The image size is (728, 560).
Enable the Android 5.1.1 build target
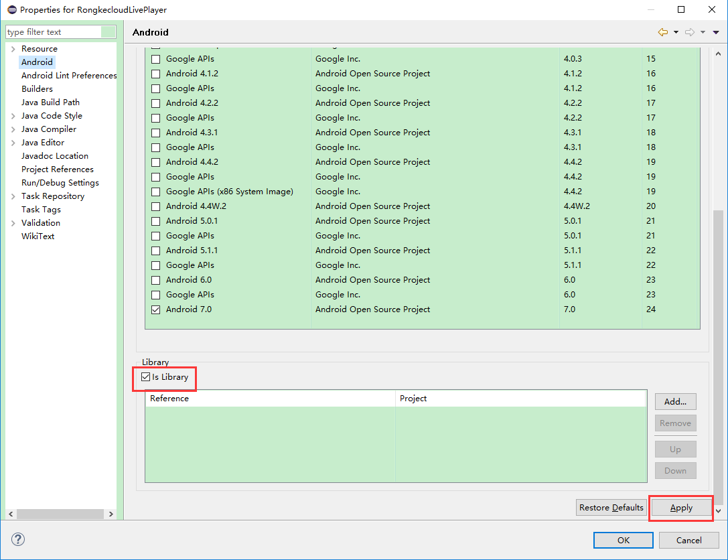[x=156, y=251]
